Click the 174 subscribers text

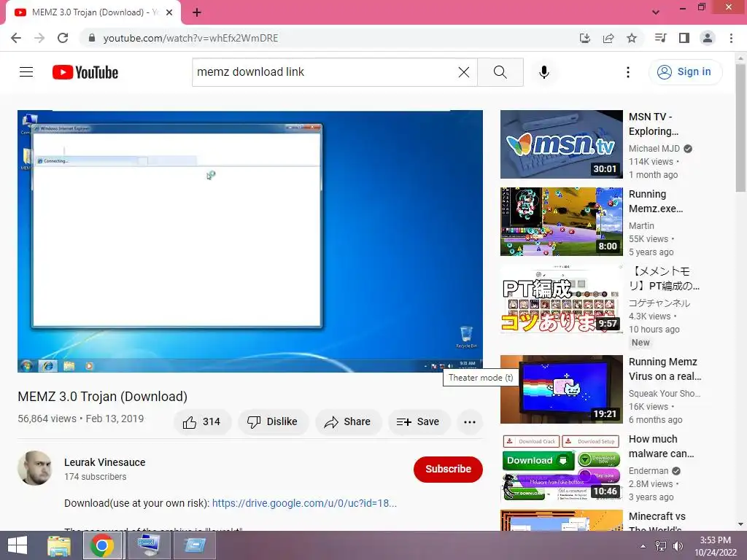point(96,477)
